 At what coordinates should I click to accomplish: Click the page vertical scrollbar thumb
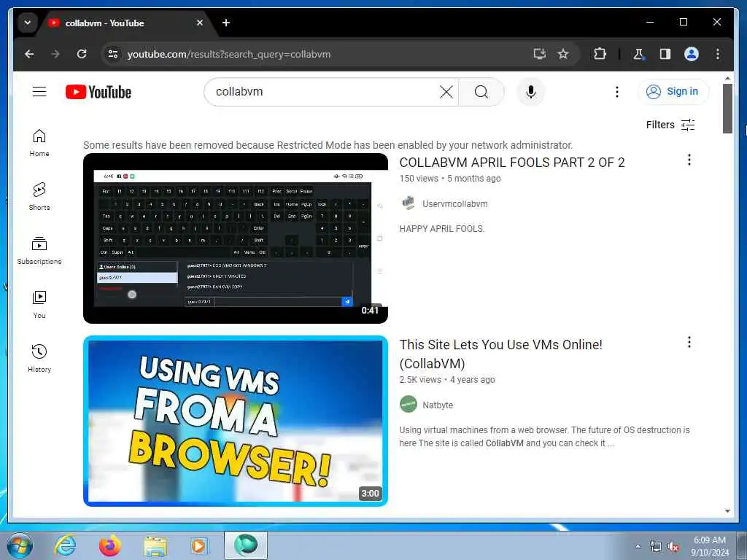[x=727, y=109]
